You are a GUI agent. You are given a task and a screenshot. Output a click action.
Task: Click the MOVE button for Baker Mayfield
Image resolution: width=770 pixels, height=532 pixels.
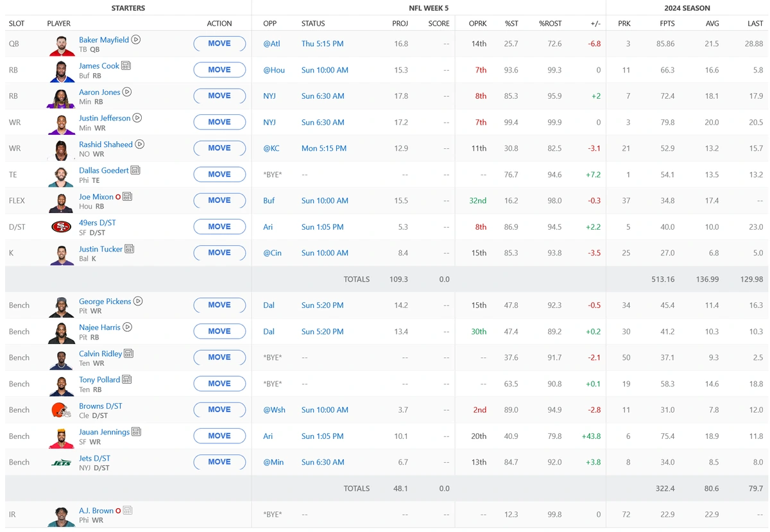tap(219, 44)
